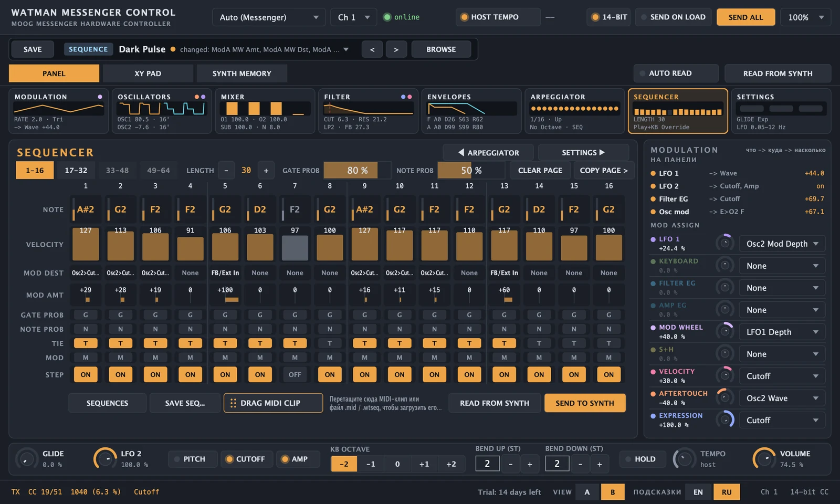Viewport: 840px width, 504px height.
Task: Click the Aftertouch amount knob
Action: [725, 397]
